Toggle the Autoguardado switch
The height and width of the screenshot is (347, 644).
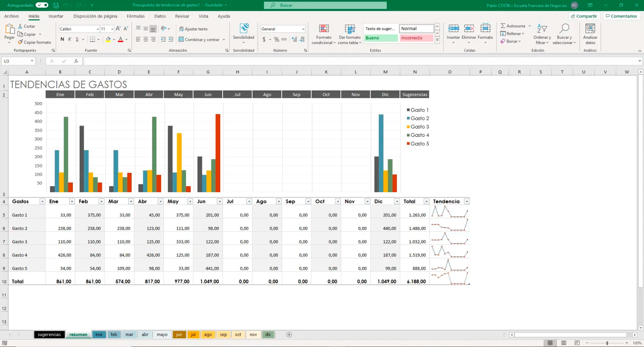point(42,5)
